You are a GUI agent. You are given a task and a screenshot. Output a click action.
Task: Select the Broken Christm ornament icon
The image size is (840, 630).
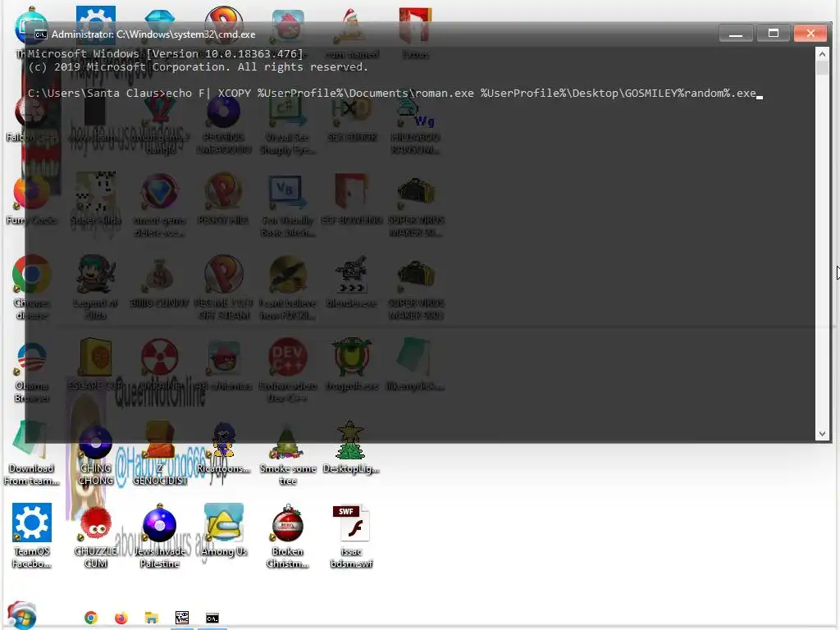pyautogui.click(x=288, y=536)
